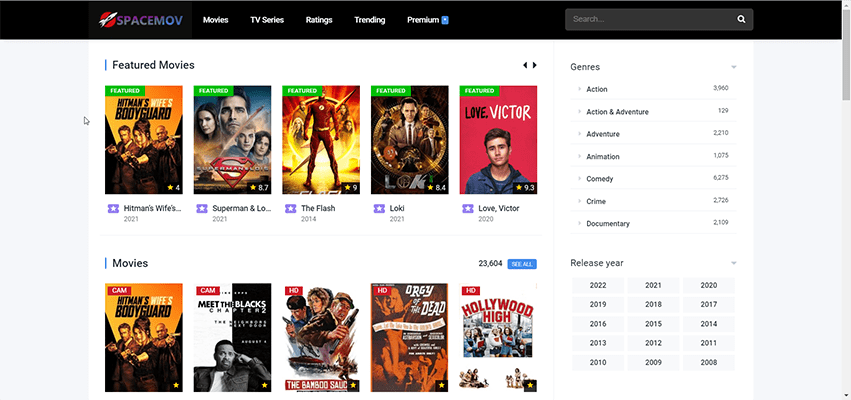Collapse the Genres section chevron
The width and height of the screenshot is (851, 400).
click(734, 67)
